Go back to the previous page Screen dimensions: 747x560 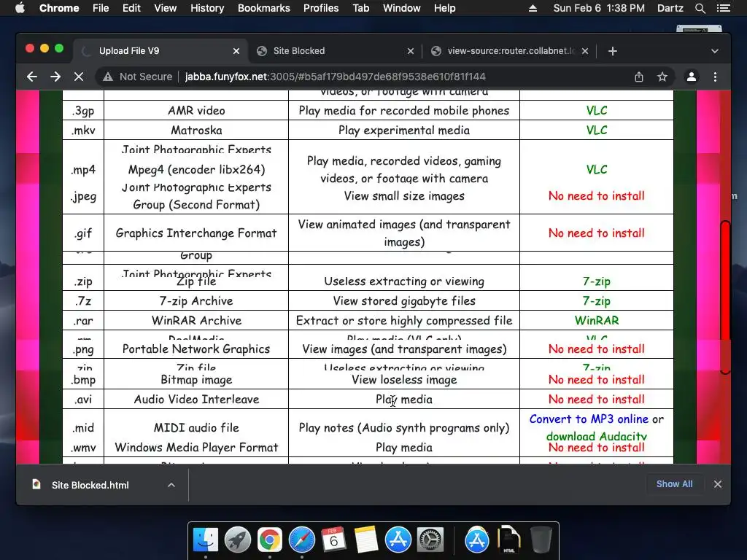coord(32,77)
